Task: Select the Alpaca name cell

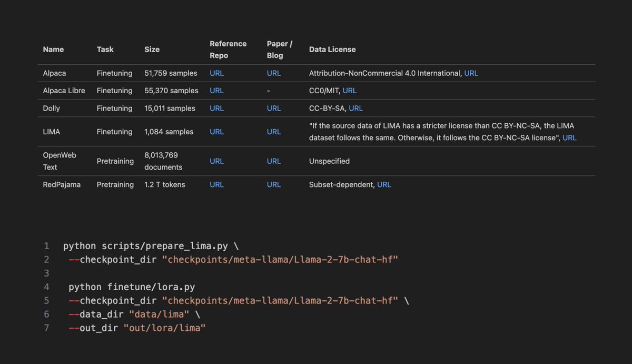Action: pyautogui.click(x=54, y=73)
